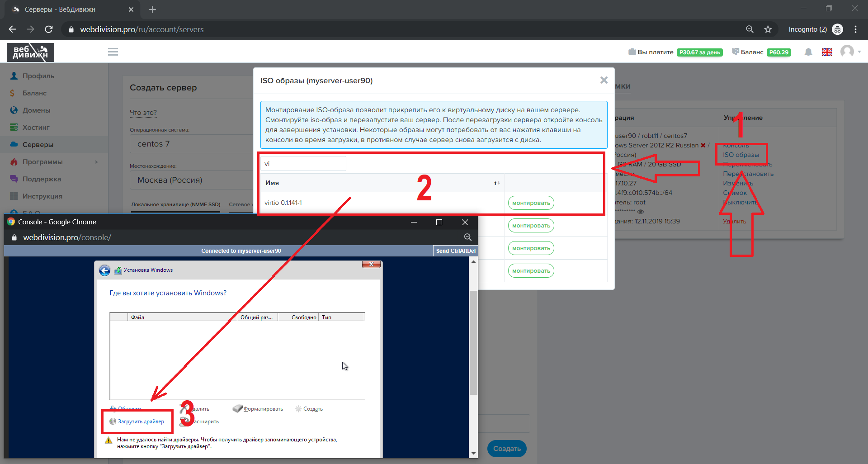This screenshot has height=464, width=868.
Task: Show password with the eye icon
Action: [640, 212]
